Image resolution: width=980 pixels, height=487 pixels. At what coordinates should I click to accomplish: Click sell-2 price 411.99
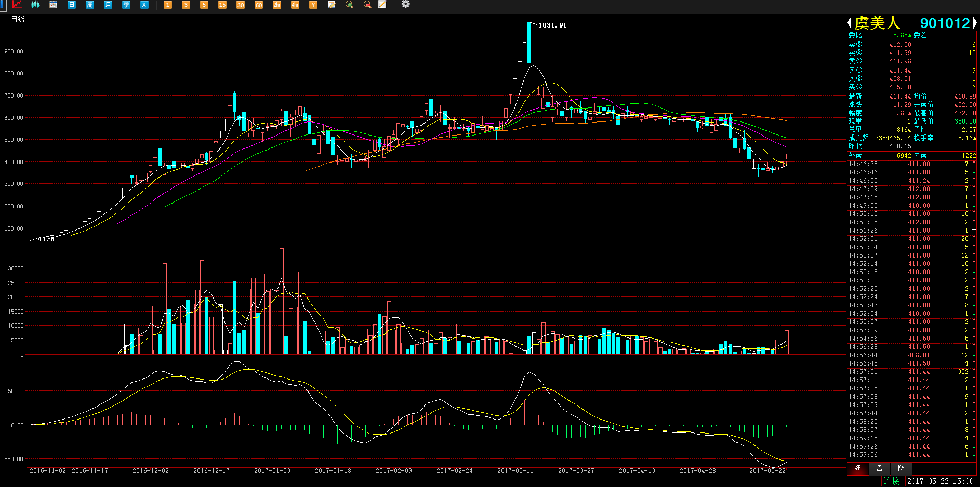tap(900, 53)
